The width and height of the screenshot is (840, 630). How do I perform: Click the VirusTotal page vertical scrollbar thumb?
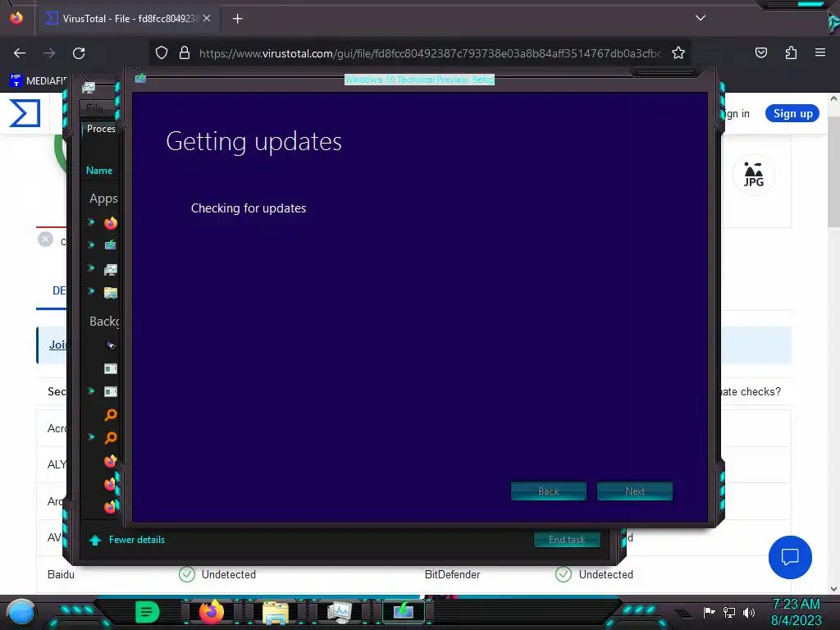(x=833, y=172)
